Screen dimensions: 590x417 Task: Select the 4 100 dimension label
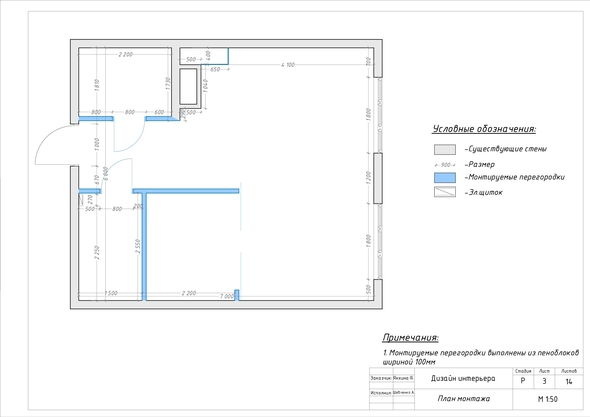(287, 65)
